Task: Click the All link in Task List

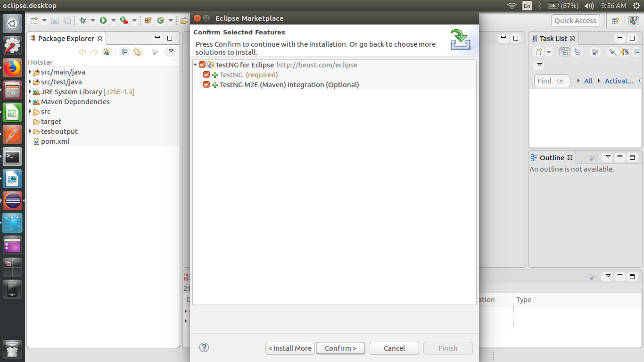Action: coord(588,81)
